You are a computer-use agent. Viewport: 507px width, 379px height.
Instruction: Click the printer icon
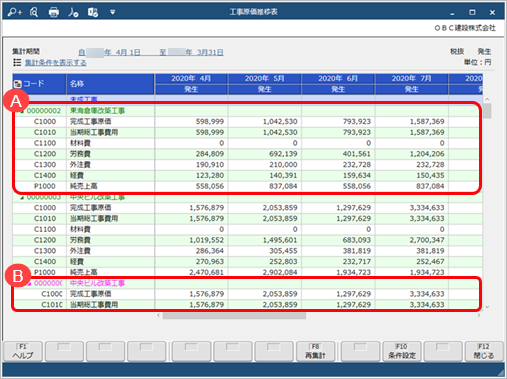click(54, 12)
